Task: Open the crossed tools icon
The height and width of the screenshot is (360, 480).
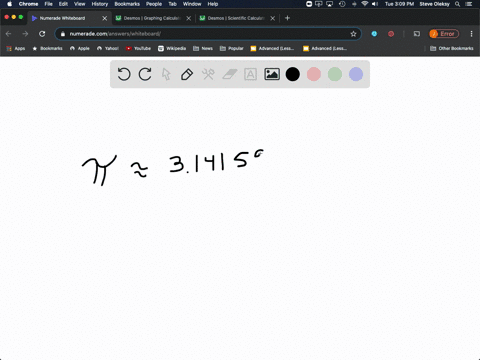Action: 208,74
